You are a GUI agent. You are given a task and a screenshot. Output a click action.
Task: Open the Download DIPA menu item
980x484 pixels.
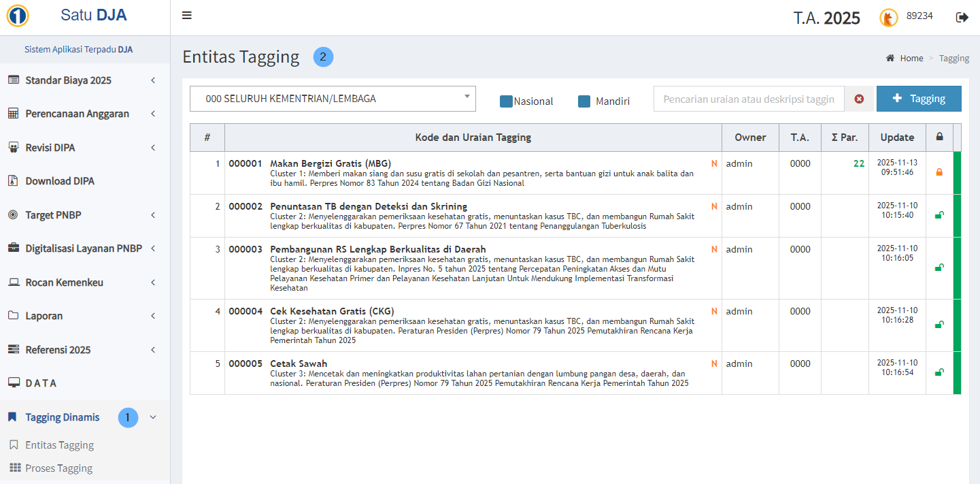tap(60, 181)
